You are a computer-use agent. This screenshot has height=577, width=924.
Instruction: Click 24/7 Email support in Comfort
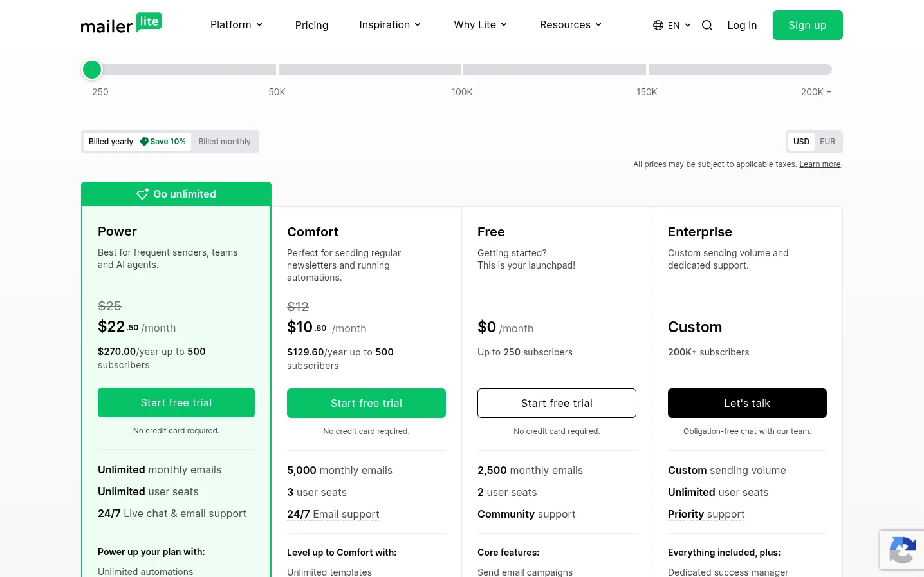click(x=333, y=514)
